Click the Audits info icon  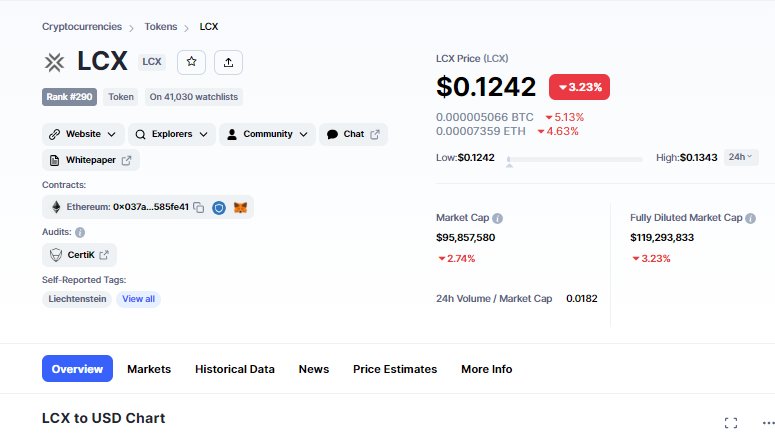(80, 232)
